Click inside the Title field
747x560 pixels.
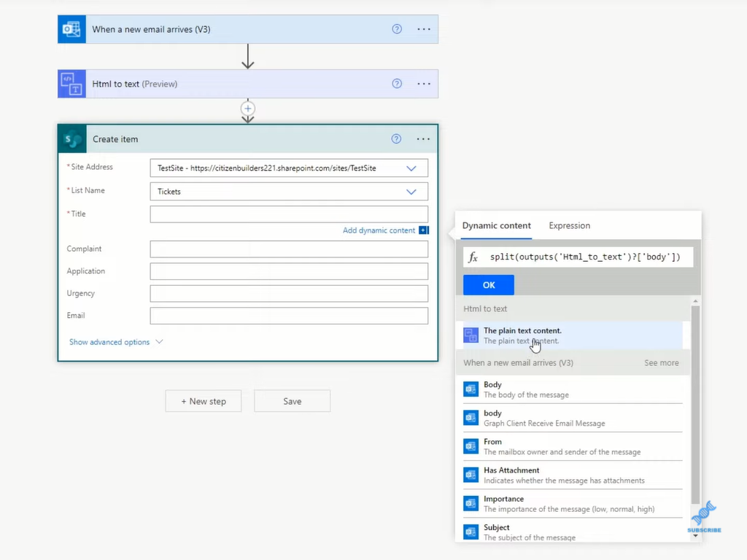coord(289,214)
